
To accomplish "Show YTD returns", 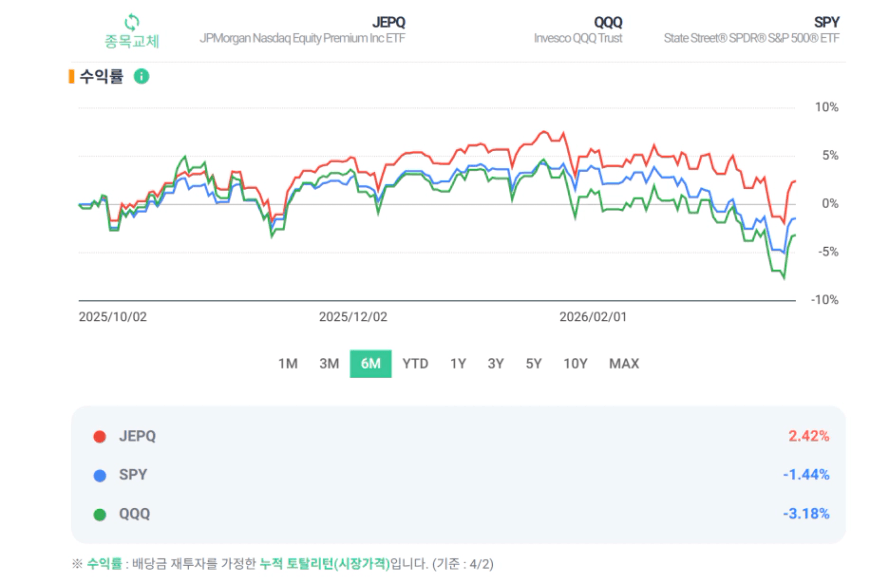I will (x=415, y=363).
